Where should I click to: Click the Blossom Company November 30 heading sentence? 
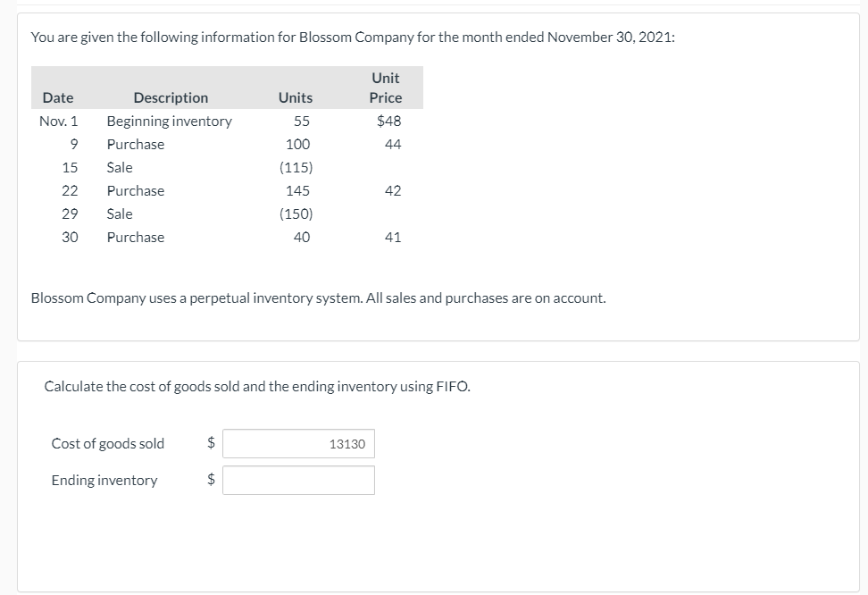coord(353,38)
